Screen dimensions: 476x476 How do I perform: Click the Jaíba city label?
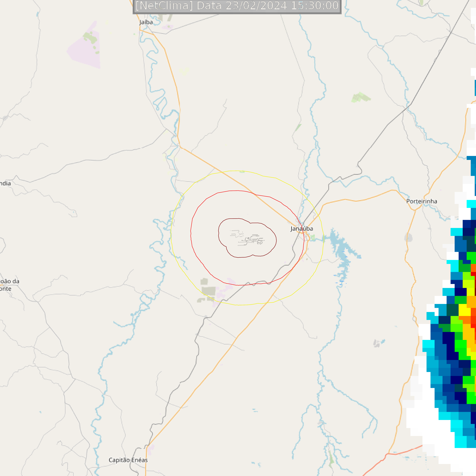pyautogui.click(x=146, y=22)
